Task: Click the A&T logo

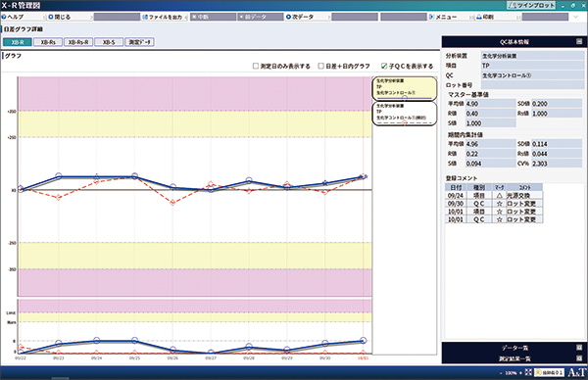Action: (x=577, y=372)
